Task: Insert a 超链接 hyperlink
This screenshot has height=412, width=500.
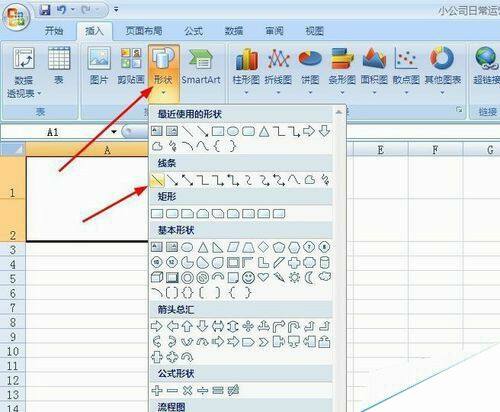Action: [x=487, y=65]
